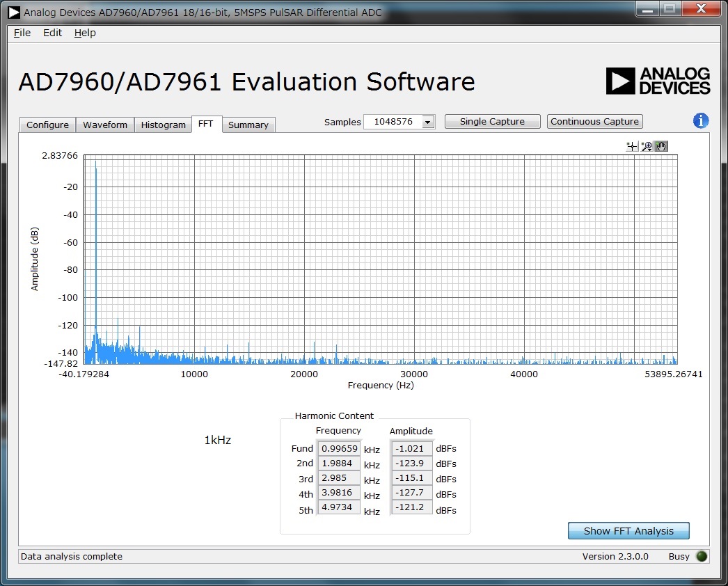Open the Samples count dropdown arrow
The height and width of the screenshot is (586, 728).
tap(428, 122)
